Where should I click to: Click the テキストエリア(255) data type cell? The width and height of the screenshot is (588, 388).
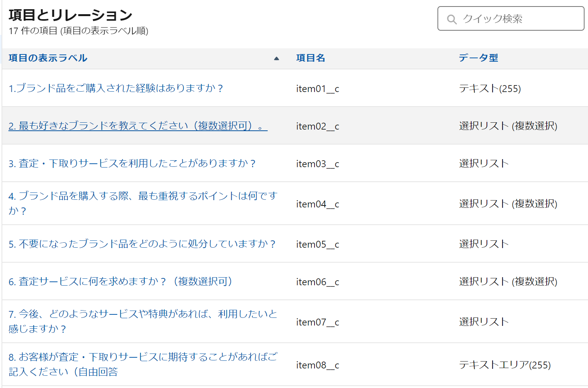point(504,365)
